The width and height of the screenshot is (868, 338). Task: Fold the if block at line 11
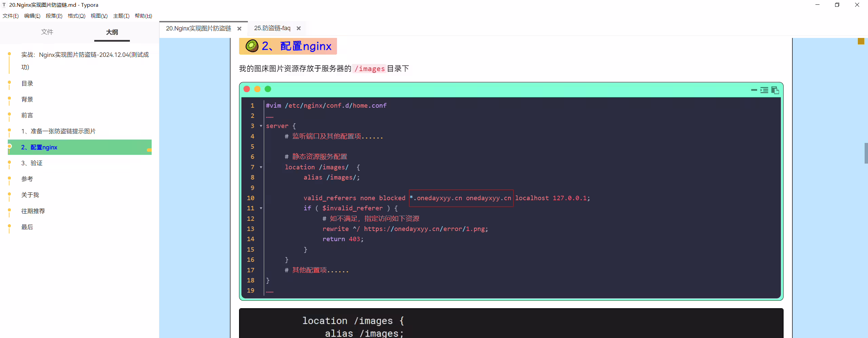coord(261,208)
